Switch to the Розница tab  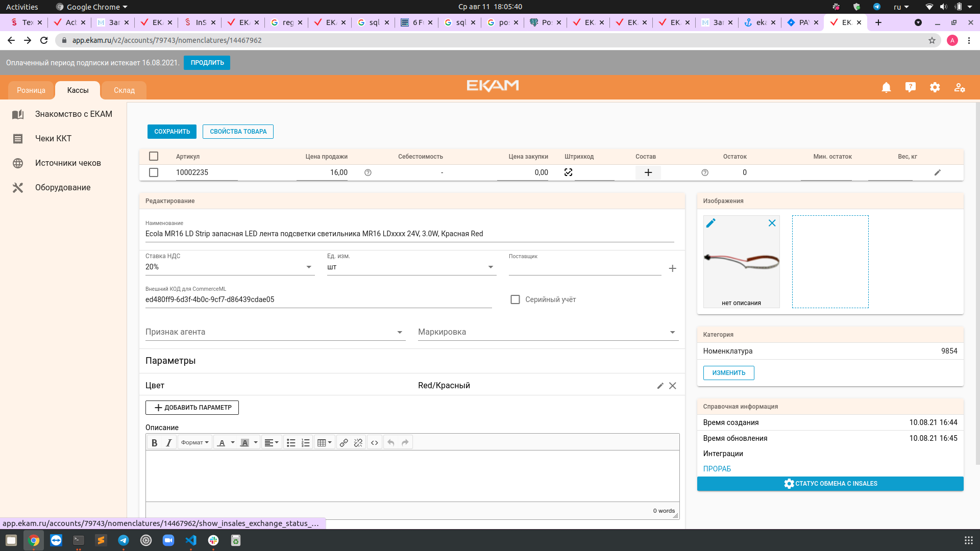click(x=31, y=90)
